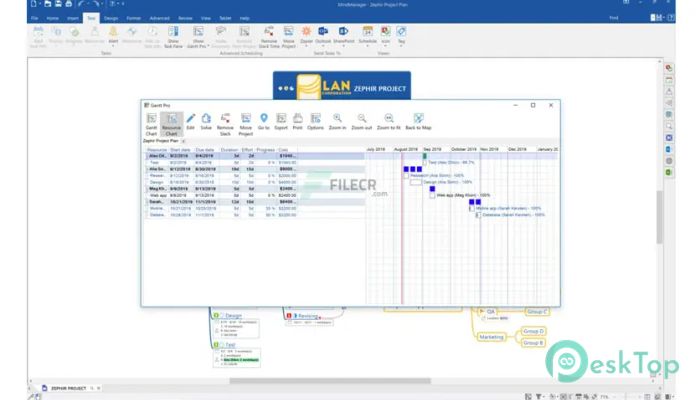
Task: Click the Open folder icon in title bar
Action: pos(47,4)
